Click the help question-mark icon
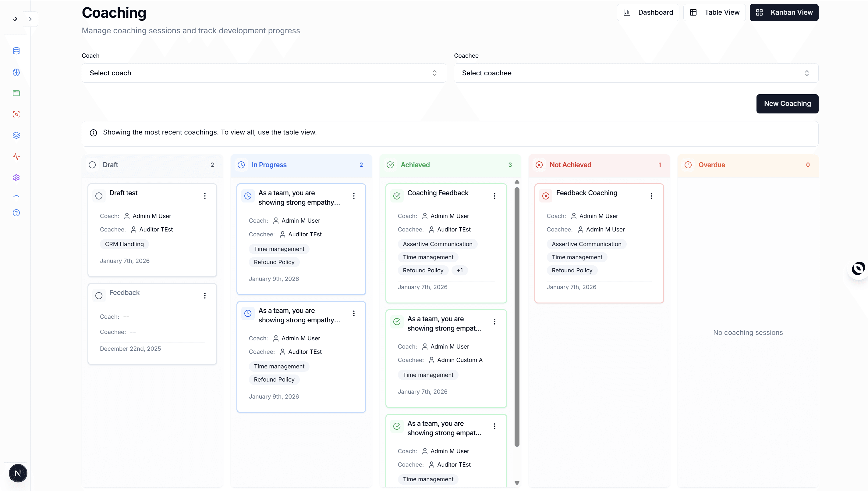The height and width of the screenshot is (491, 868). coord(16,213)
